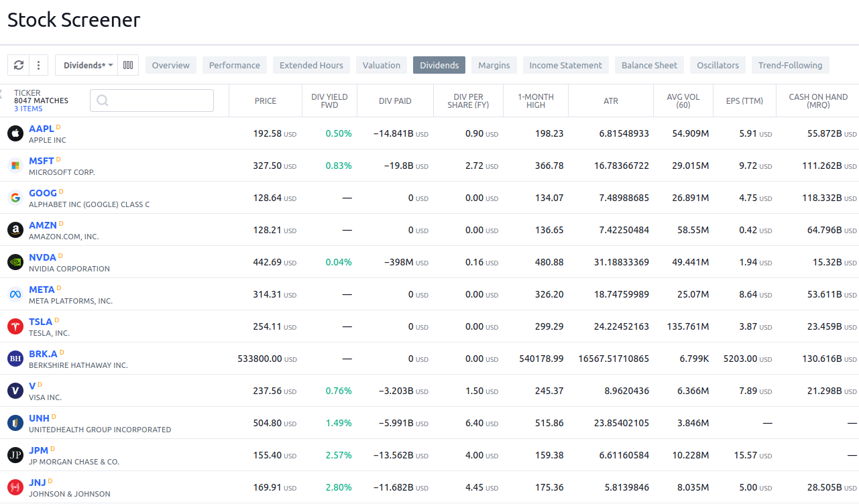Screen dimensions: 859x504
Task: Switch to the Income Statement tab
Action: click(x=566, y=65)
